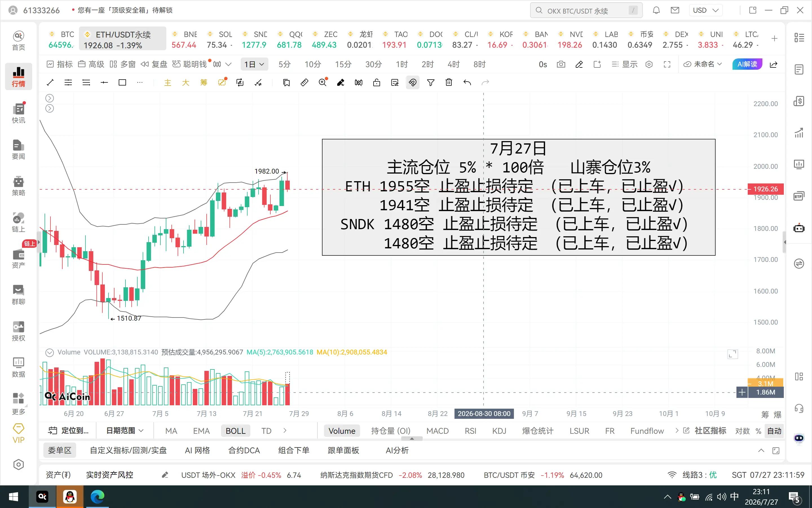Open VIP membership page
812x508 pixels.
coord(18,434)
